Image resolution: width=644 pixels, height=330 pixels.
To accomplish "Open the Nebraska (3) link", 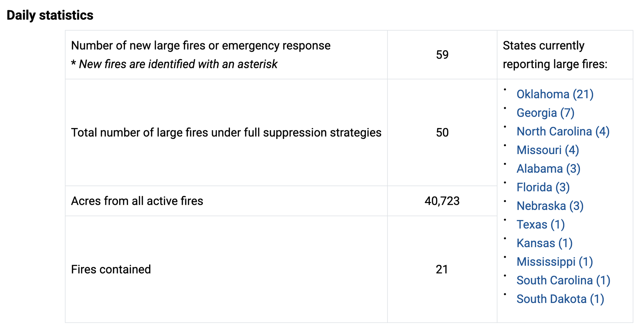I will coord(550,206).
